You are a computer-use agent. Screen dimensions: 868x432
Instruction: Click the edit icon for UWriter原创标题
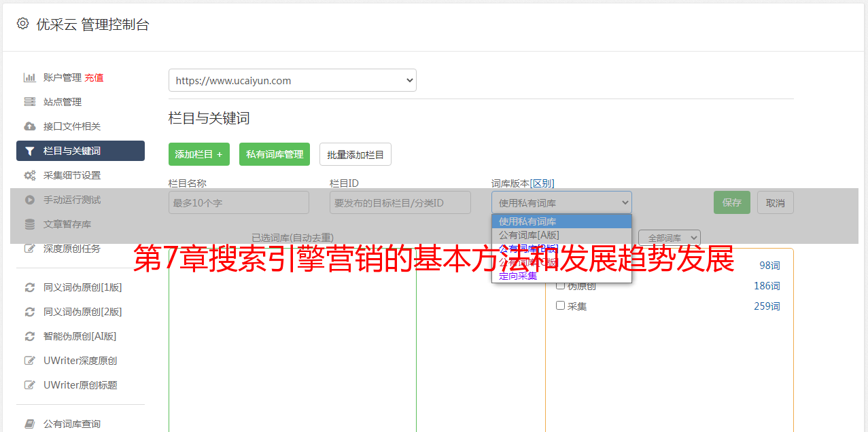(29, 385)
